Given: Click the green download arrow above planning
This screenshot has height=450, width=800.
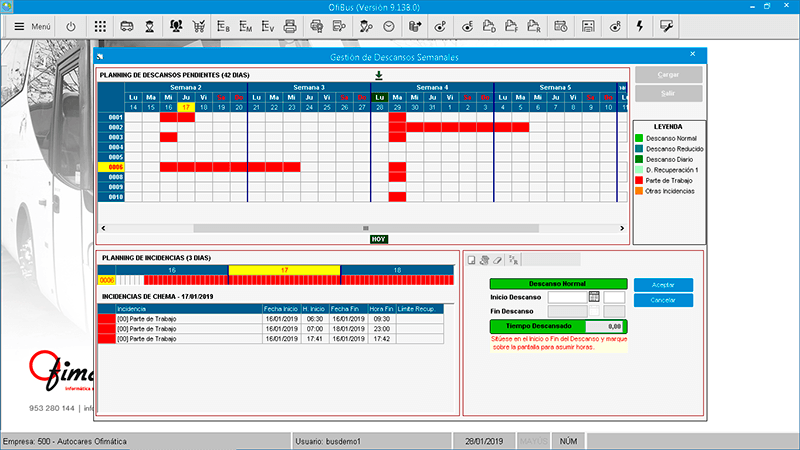Looking at the screenshot, I should click(x=379, y=75).
